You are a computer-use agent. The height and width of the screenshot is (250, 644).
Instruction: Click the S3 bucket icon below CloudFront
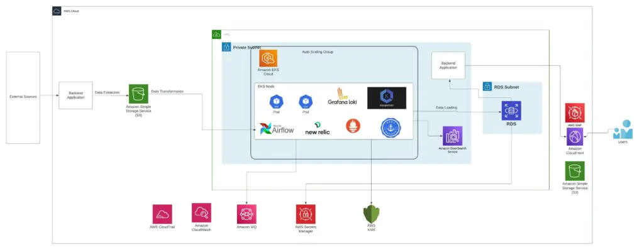point(575,171)
